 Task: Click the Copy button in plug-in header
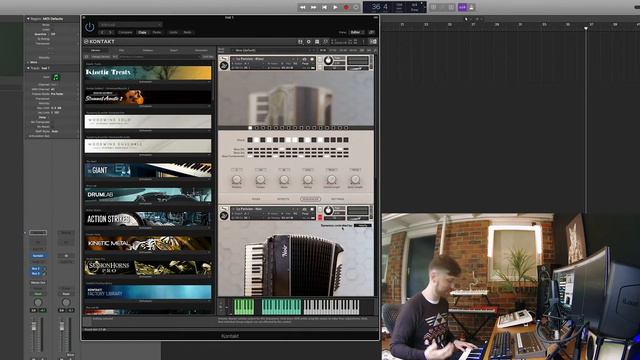[x=142, y=32]
